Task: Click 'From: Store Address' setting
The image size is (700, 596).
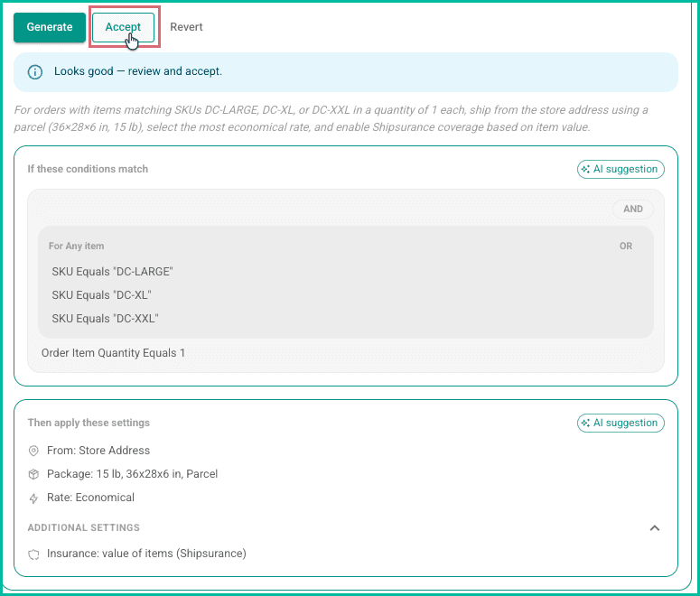Action: point(98,451)
